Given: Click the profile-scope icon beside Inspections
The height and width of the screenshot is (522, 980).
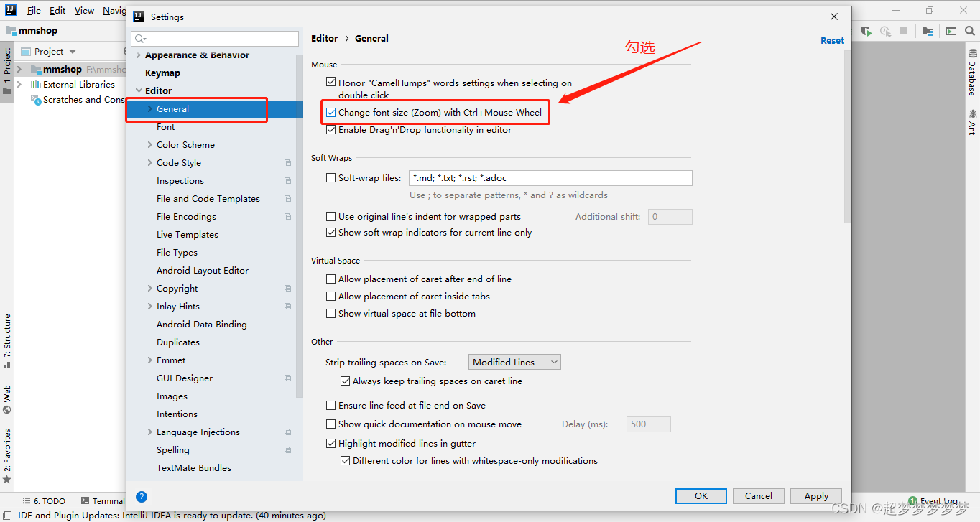Looking at the screenshot, I should pos(287,181).
